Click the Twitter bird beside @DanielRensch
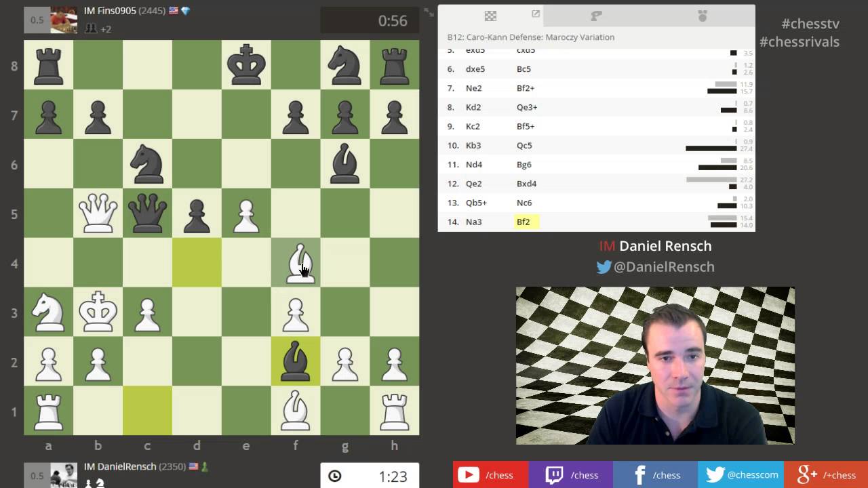Image resolution: width=868 pixels, height=488 pixels. (603, 267)
